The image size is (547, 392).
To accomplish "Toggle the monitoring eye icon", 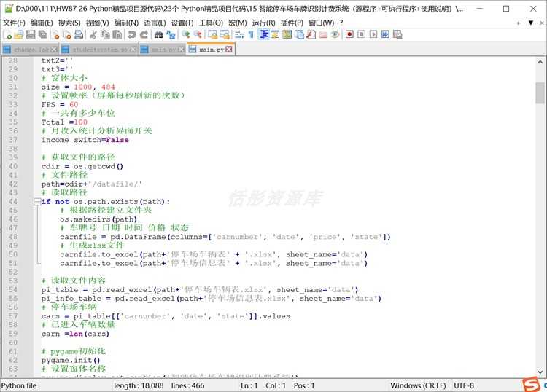I will pyautogui.click(x=335, y=34).
